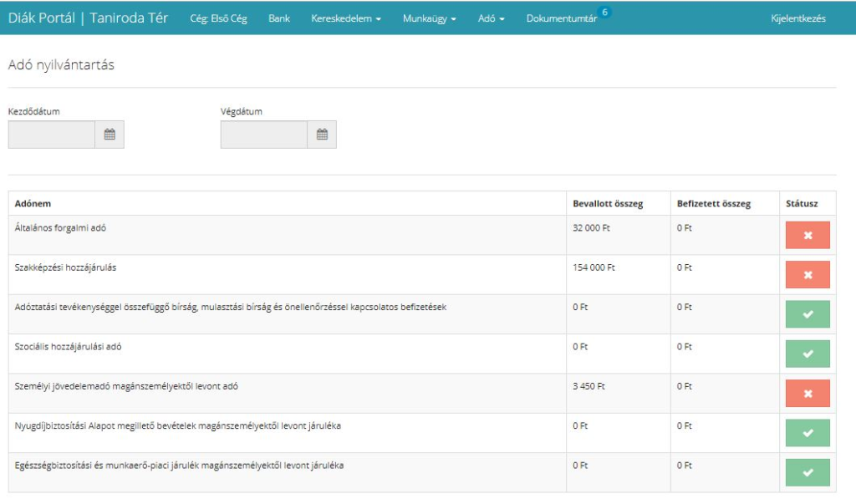This screenshot has height=504, width=856.
Task: Click the Cég: Első Cég link
Action: pos(219,18)
